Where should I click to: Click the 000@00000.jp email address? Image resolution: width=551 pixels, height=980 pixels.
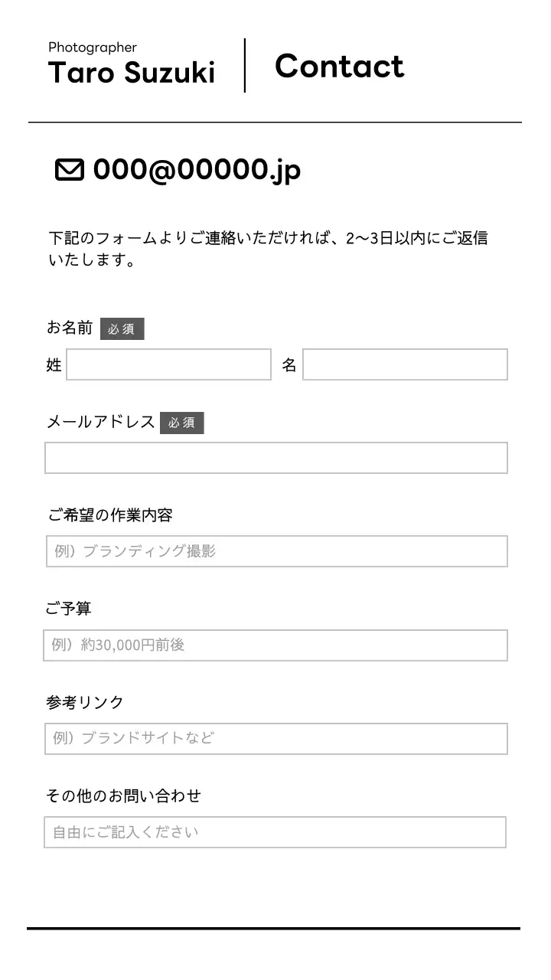pyautogui.click(x=197, y=170)
